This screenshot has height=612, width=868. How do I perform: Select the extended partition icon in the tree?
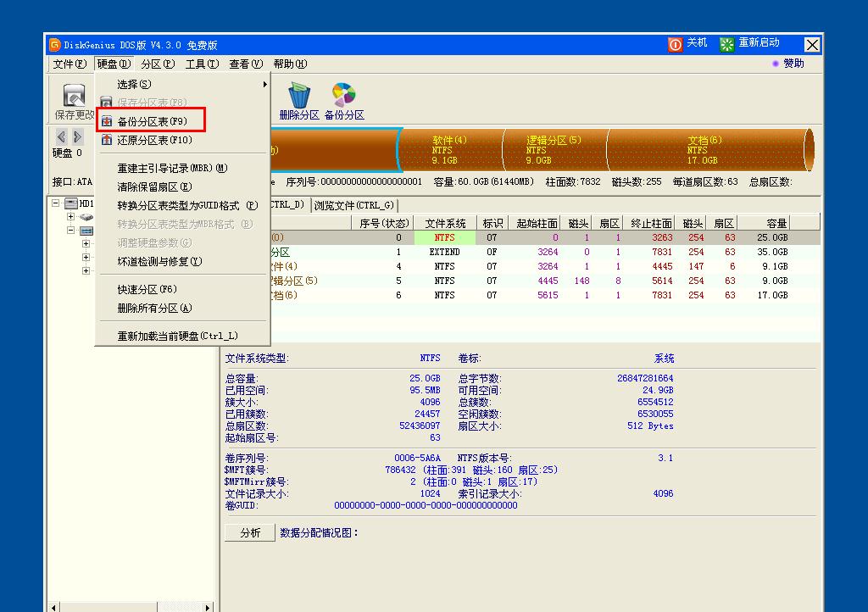click(x=86, y=231)
